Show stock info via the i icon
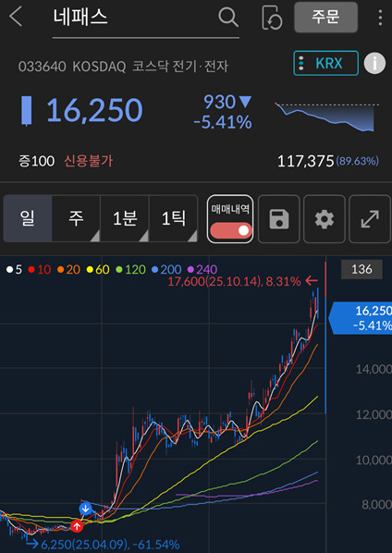 point(374,64)
